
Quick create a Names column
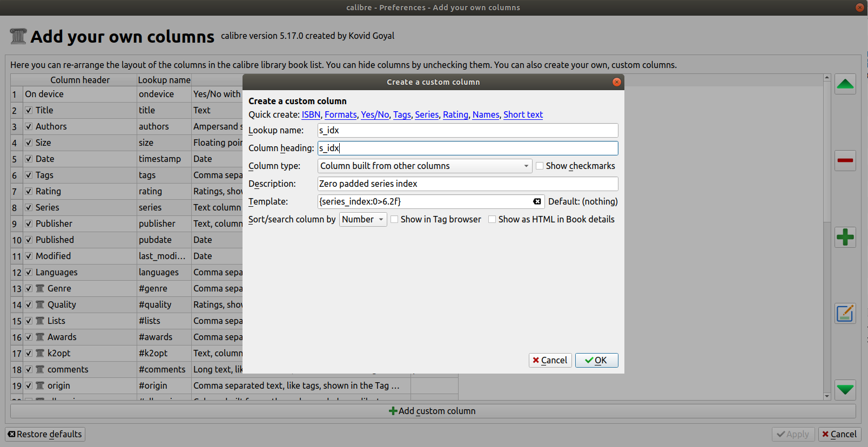coord(486,114)
